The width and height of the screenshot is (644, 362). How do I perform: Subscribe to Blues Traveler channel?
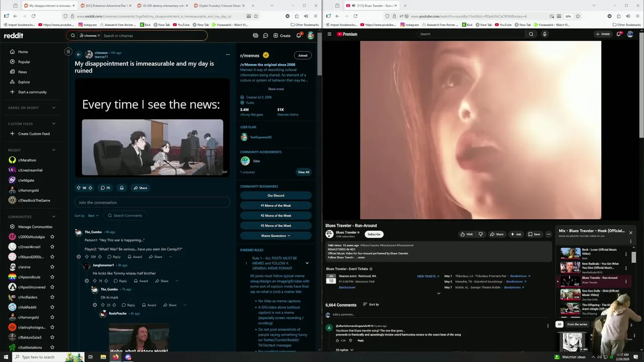(x=374, y=234)
